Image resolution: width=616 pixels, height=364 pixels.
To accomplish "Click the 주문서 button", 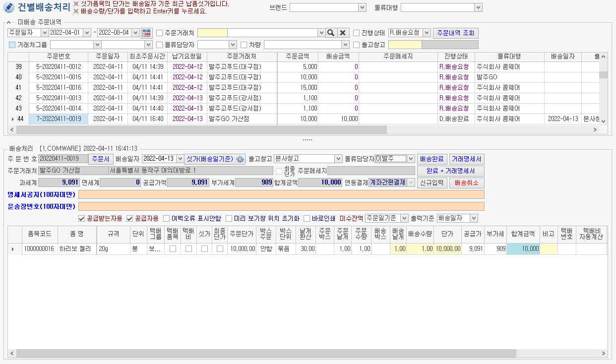I will [x=101, y=159].
